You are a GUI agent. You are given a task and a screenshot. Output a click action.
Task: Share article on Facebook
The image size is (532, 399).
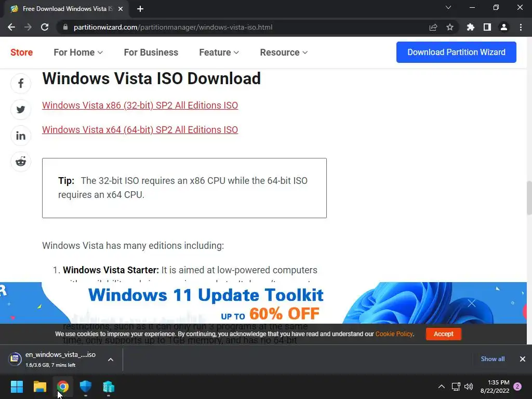(x=21, y=84)
